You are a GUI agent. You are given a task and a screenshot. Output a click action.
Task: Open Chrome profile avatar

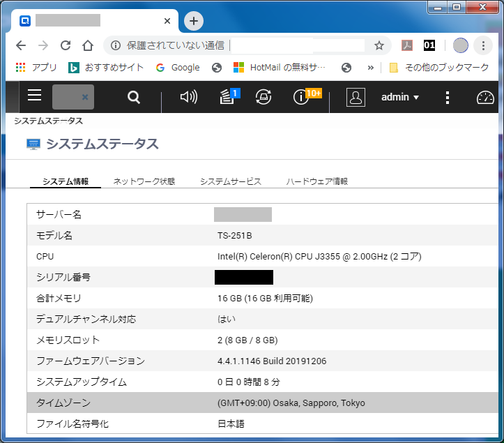tap(460, 45)
